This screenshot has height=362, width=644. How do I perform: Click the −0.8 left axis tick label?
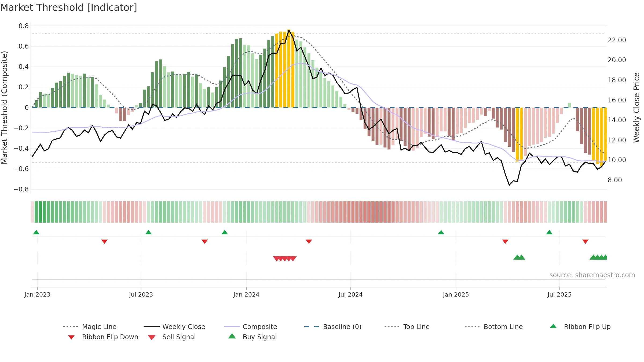pyautogui.click(x=21, y=189)
